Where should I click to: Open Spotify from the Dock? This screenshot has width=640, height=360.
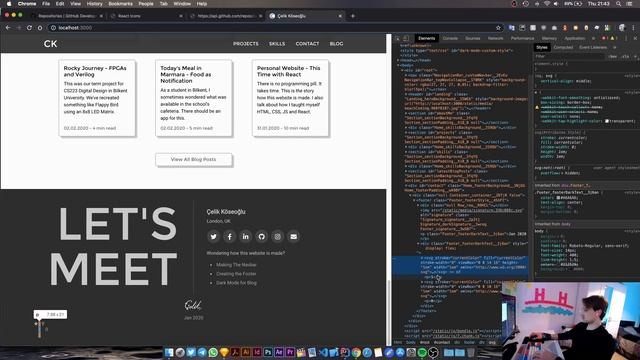pyautogui.click(x=422, y=352)
